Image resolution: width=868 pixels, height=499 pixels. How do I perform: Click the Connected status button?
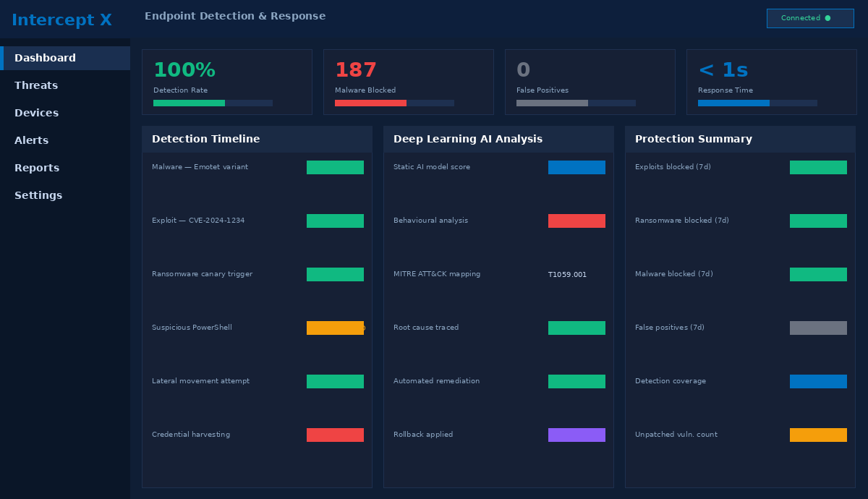[x=810, y=18]
